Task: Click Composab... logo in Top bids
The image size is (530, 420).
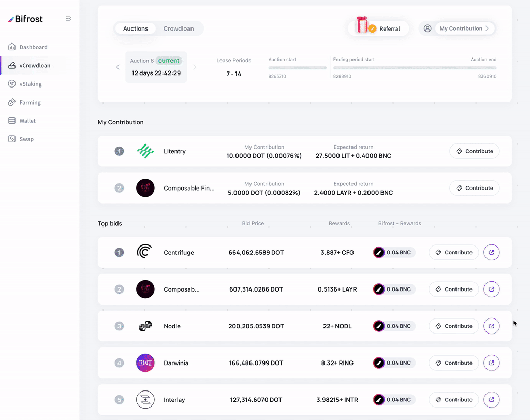Action: [145, 289]
